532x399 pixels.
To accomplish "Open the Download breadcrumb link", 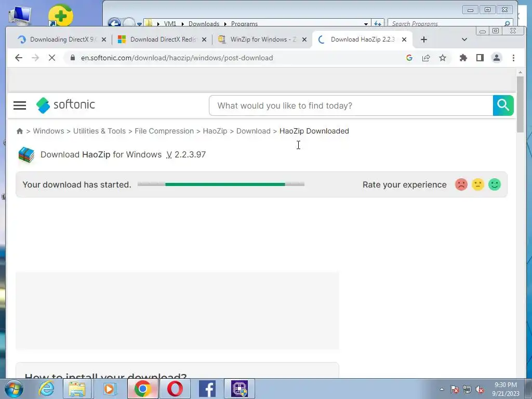I will pos(254,131).
